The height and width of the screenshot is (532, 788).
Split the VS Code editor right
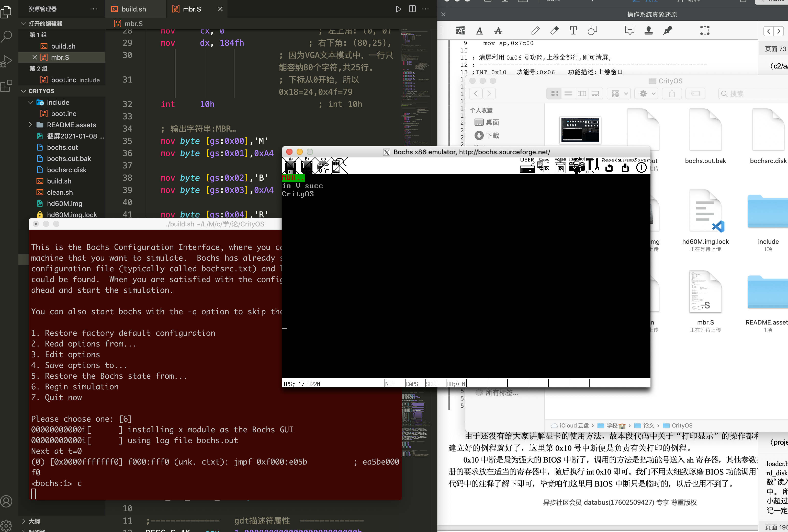412,9
